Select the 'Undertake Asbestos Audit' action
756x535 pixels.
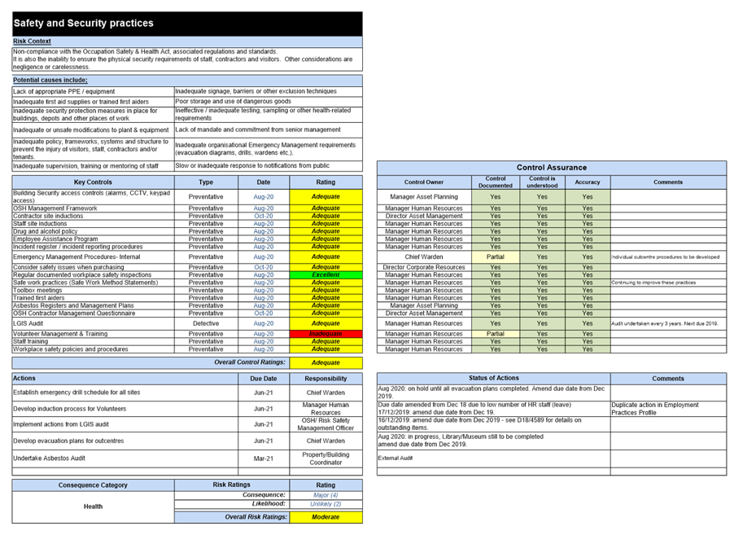pos(125,458)
